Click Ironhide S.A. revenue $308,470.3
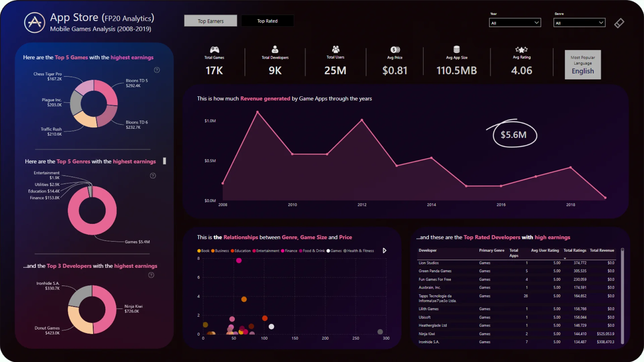This screenshot has height=362, width=644. pyautogui.click(x=605, y=342)
